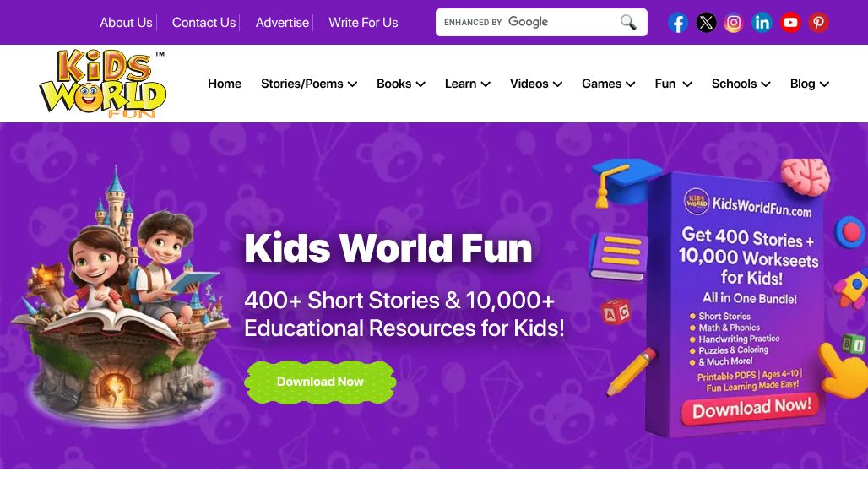Go to the YouTube channel icon

790,23
